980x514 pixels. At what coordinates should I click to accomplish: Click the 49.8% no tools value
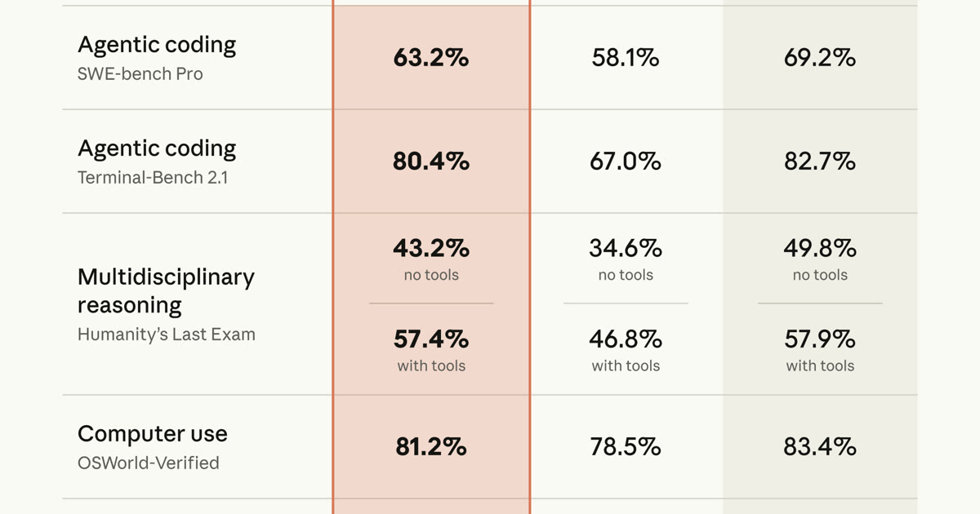[820, 247]
